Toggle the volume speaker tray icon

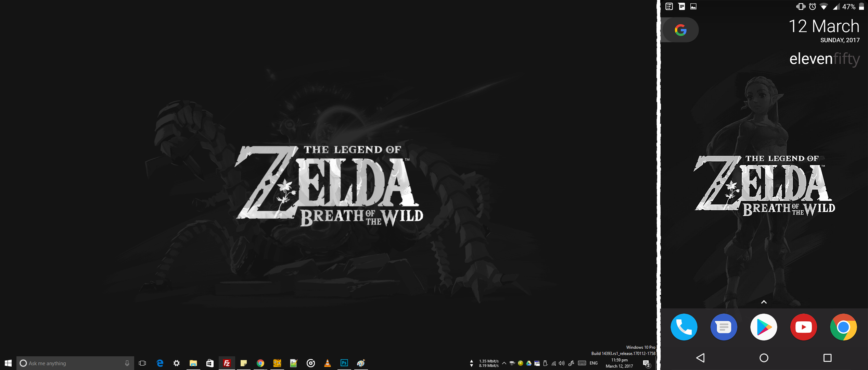(562, 363)
